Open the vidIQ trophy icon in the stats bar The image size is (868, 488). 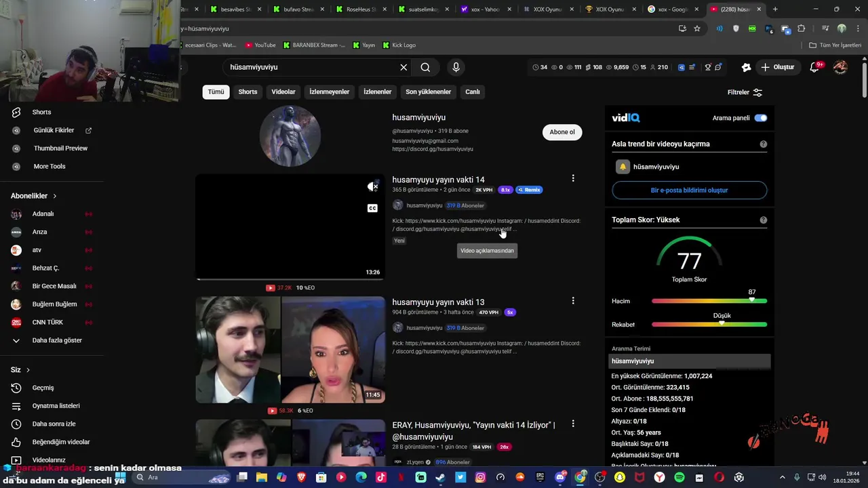(x=708, y=67)
